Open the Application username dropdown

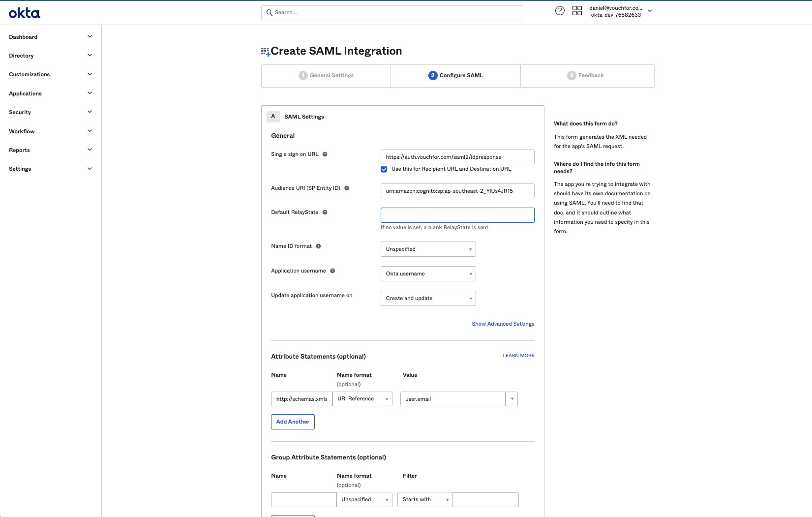[428, 274]
